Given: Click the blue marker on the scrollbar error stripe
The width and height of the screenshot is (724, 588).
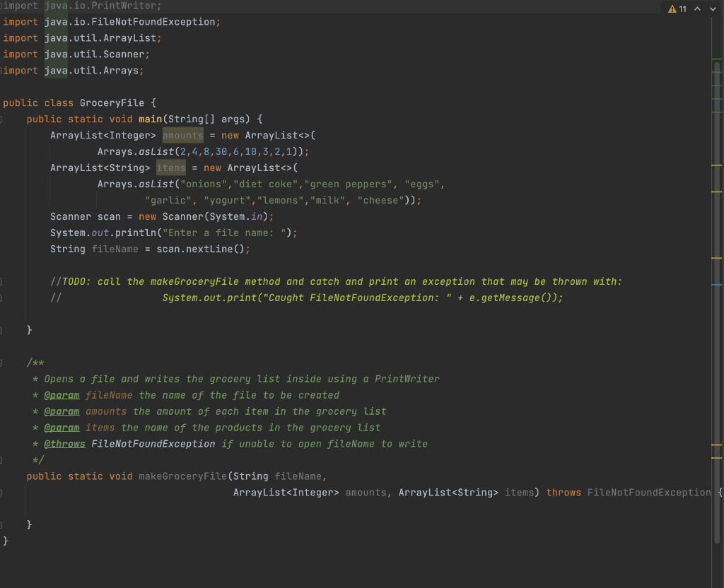Looking at the screenshot, I should [717, 283].
